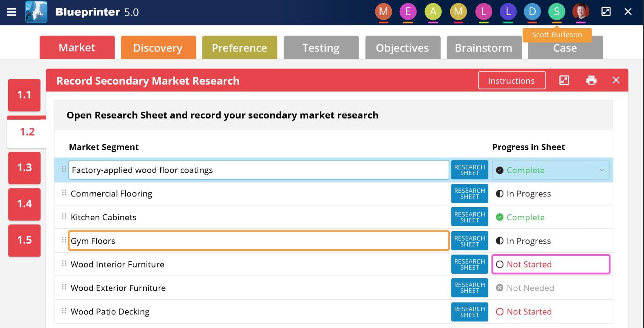Open Research Sheet for Wood Exterior Furniture

(469, 288)
